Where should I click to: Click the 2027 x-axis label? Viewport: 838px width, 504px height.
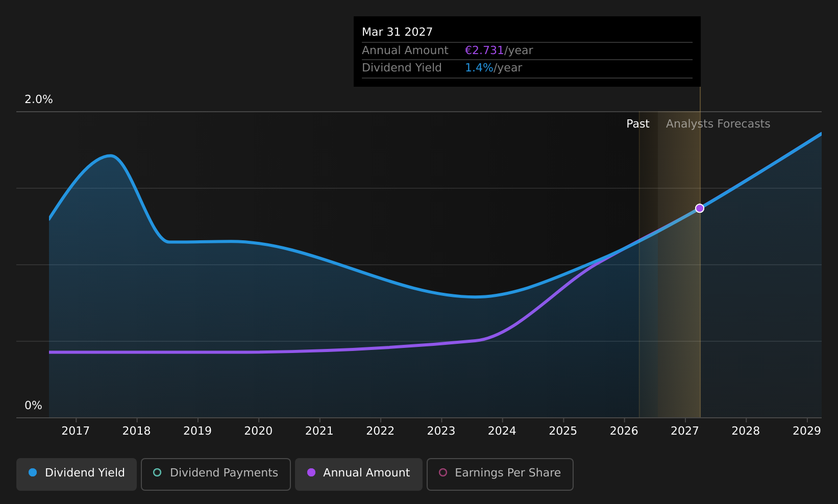[685, 431]
